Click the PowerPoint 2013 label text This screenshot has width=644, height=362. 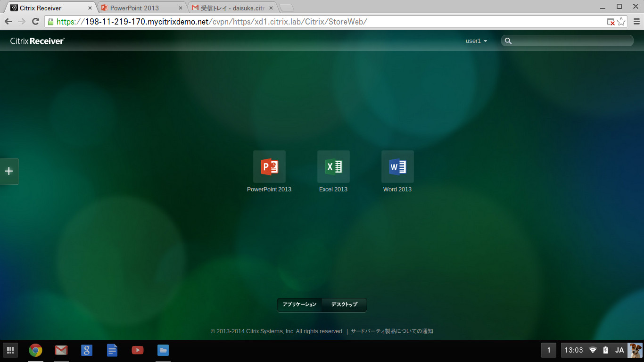point(269,189)
